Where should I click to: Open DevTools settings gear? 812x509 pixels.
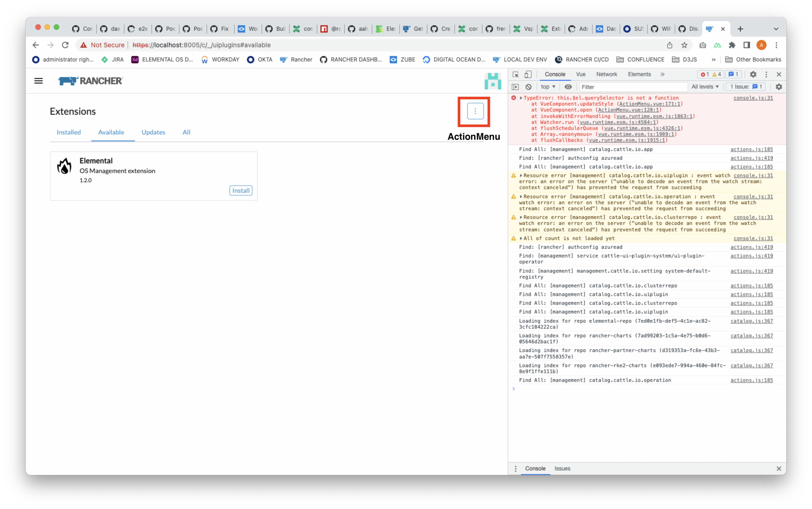click(753, 74)
